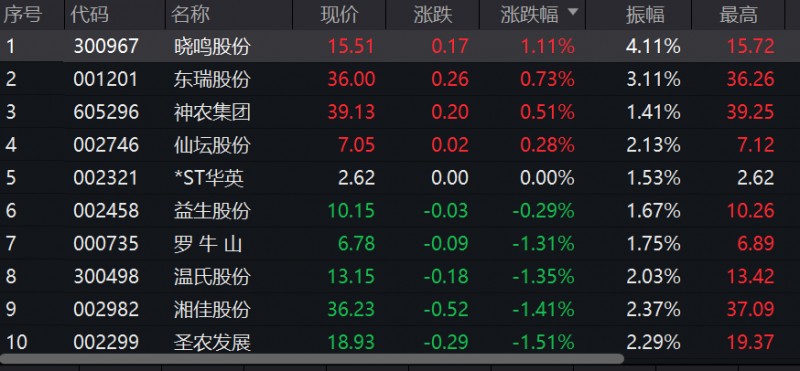Click the 振幅 column header
This screenshot has width=800, height=371.
645,15
